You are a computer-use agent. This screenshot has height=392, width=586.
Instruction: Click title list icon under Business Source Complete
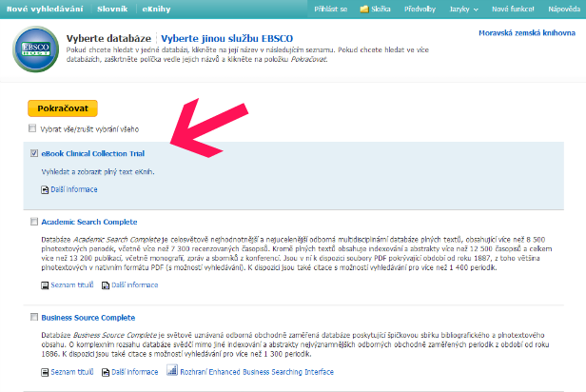click(x=45, y=372)
